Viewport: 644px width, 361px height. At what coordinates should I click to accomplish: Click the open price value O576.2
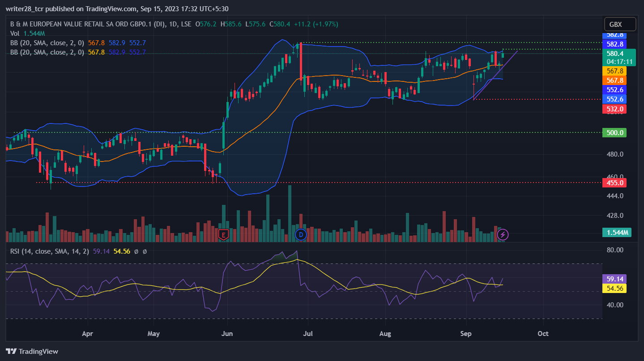click(x=206, y=24)
